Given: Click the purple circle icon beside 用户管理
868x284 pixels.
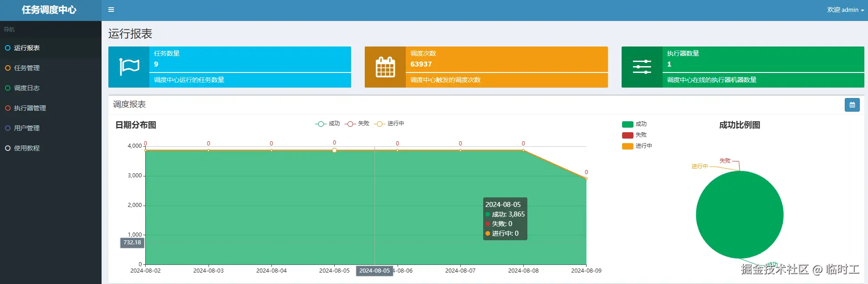Looking at the screenshot, I should tap(8, 128).
